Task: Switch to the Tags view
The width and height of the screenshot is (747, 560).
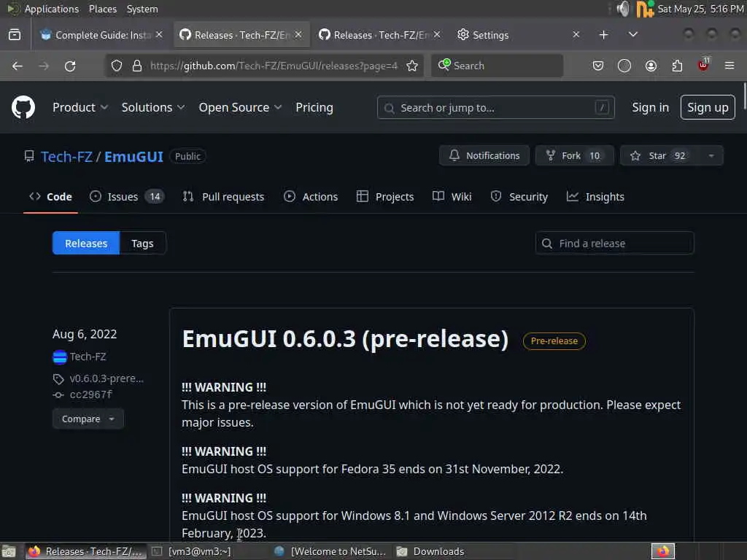Action: 142,244
